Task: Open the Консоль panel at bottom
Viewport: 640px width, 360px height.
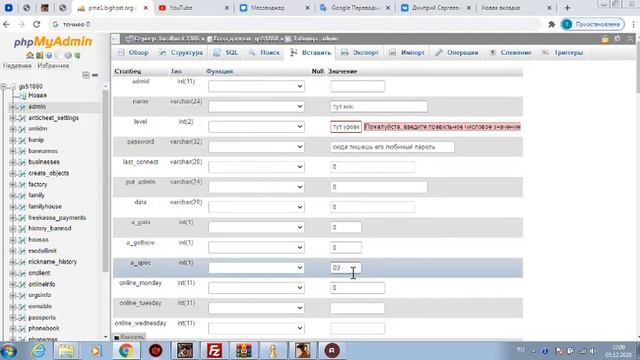Action: (x=129, y=337)
